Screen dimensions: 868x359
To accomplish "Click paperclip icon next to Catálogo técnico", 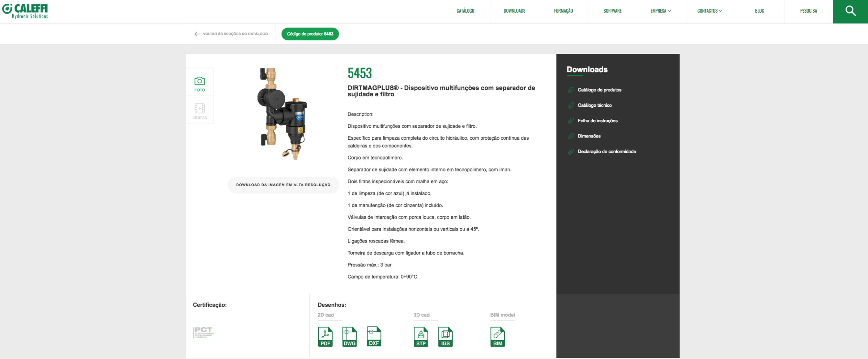I will click(x=571, y=105).
